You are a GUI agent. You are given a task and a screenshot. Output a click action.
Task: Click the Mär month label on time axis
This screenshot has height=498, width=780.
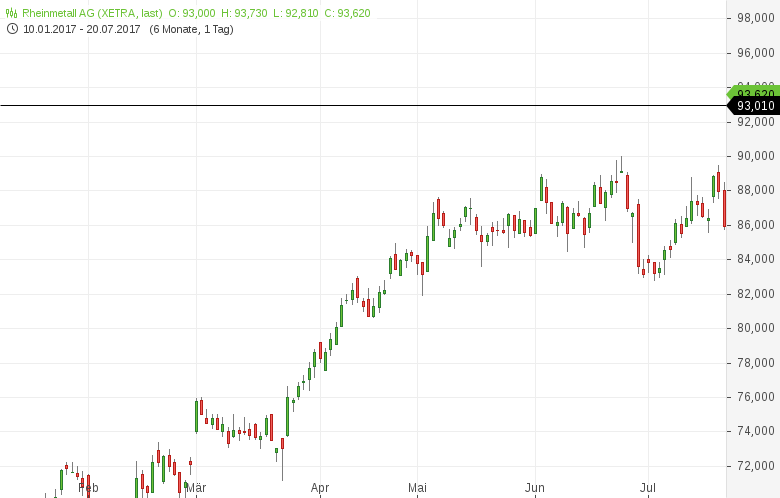(x=196, y=488)
